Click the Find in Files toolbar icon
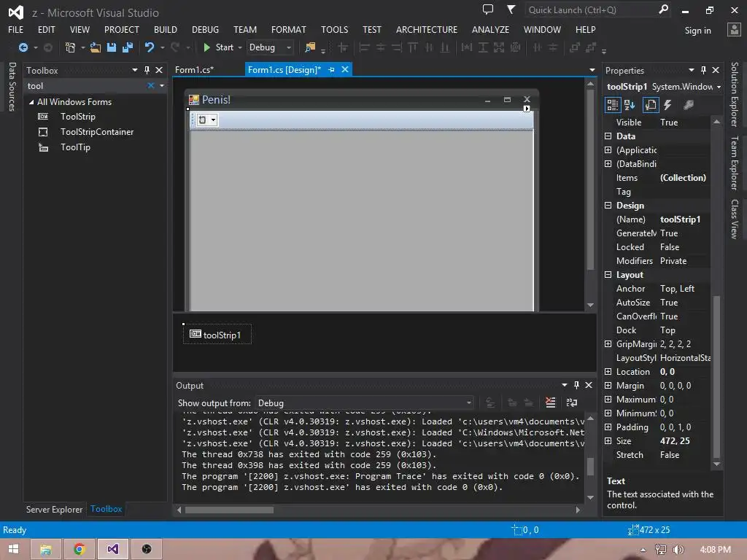The width and height of the screenshot is (747, 560). (310, 47)
